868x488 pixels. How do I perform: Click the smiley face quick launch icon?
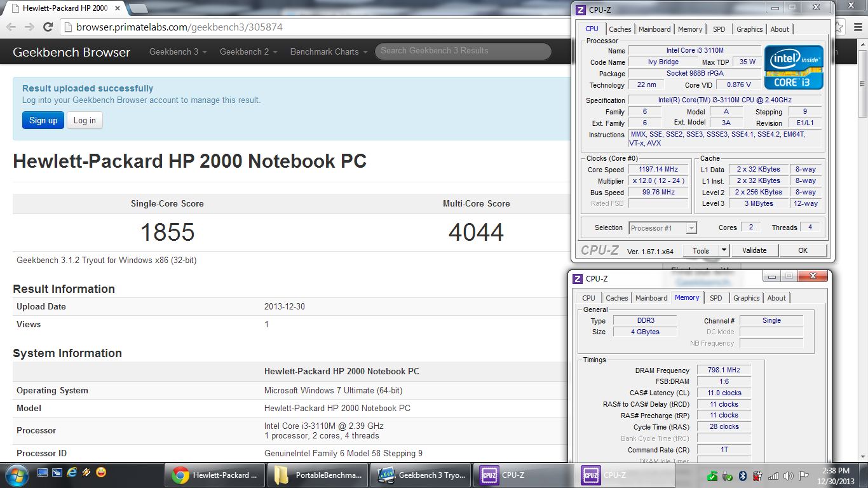101,472
